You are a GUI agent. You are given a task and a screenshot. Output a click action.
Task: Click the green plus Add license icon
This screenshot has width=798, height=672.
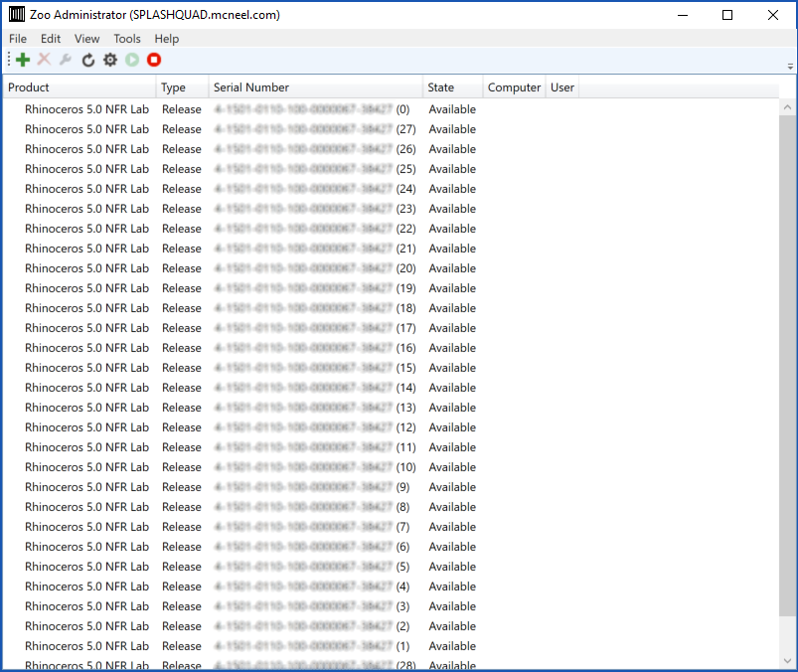23,60
